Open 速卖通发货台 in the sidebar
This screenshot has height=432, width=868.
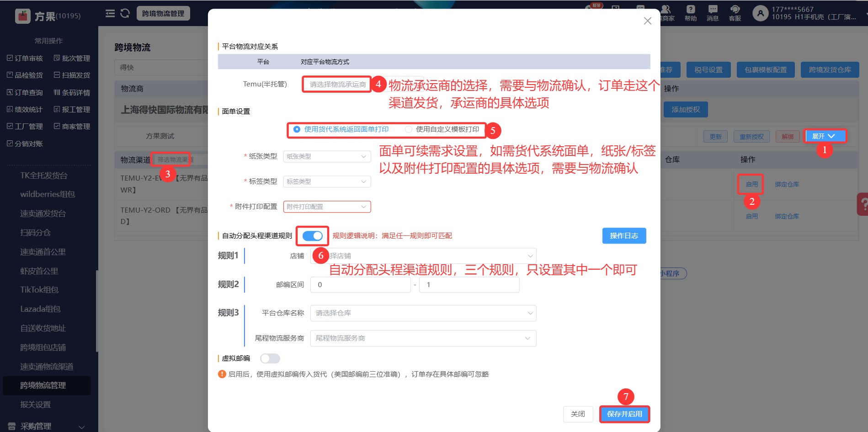click(43, 213)
